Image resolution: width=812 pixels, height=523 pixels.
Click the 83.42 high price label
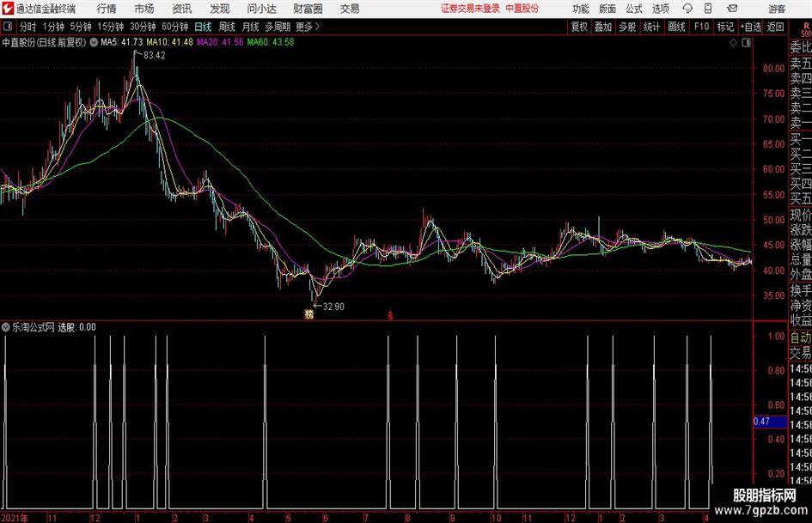pos(155,56)
